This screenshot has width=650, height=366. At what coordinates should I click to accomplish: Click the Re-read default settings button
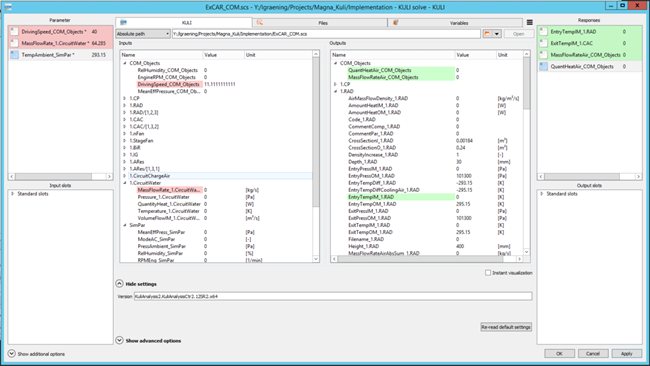coord(506,327)
